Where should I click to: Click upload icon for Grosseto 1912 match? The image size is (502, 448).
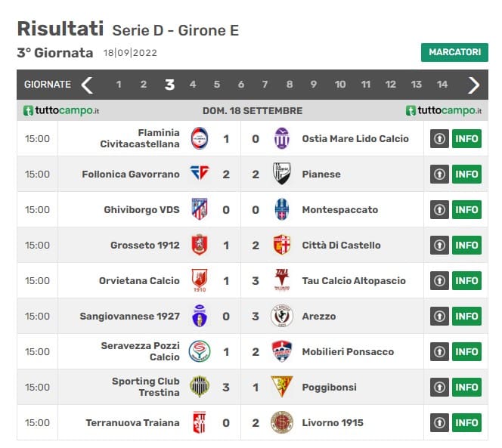[439, 245]
